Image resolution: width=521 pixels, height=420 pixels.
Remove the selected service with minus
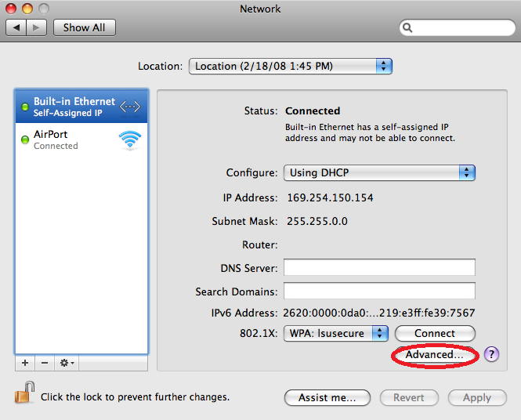[x=45, y=363]
